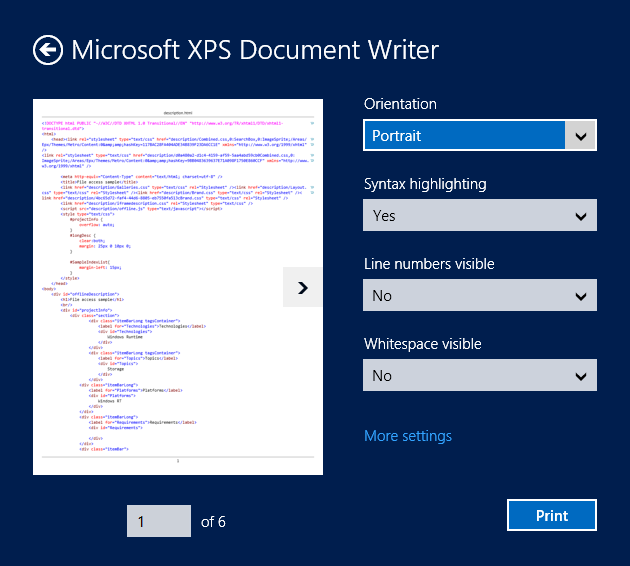Click the 'Whitespace visible' label
630x566 pixels.
pos(423,344)
